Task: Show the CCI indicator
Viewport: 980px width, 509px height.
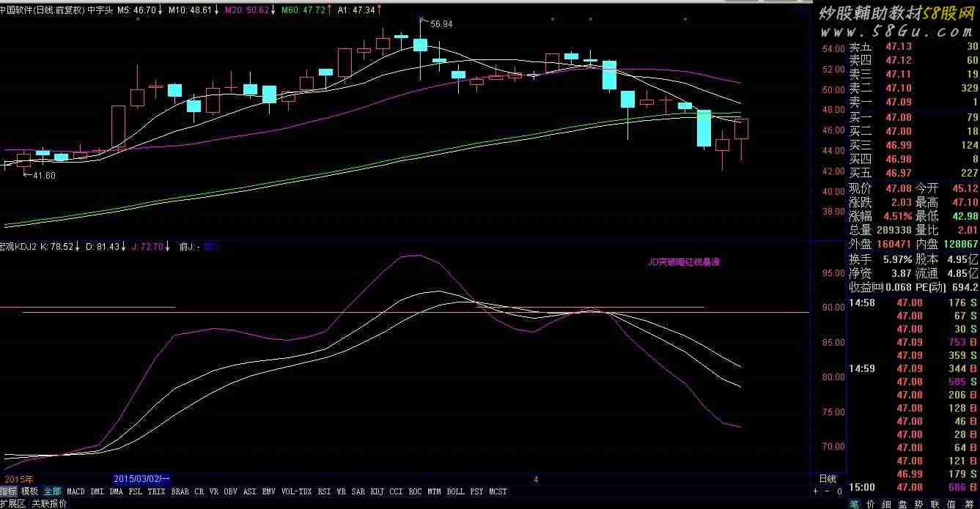Action: pyautogui.click(x=396, y=491)
